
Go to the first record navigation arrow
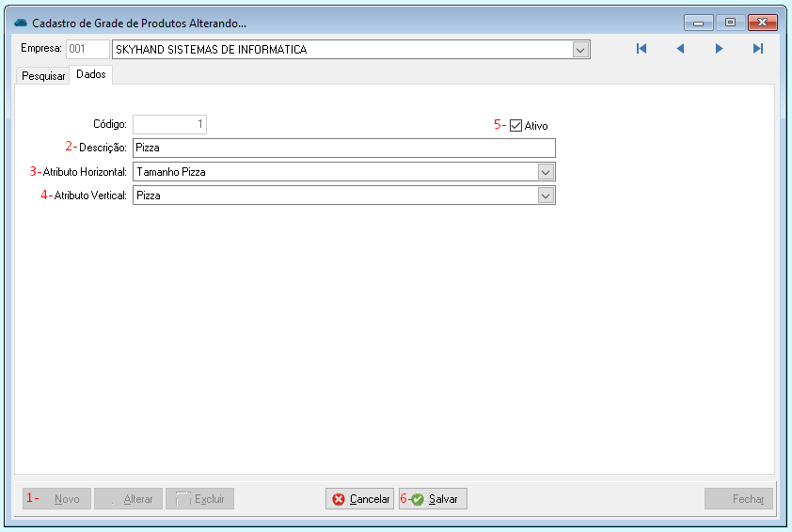(642, 49)
